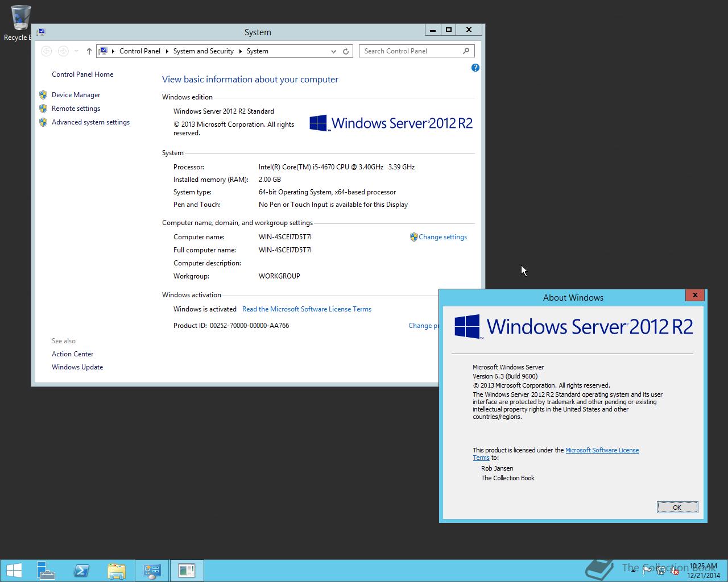The image size is (728, 582).
Task: Click the shield icon beside Device Manager
Action: pos(43,95)
